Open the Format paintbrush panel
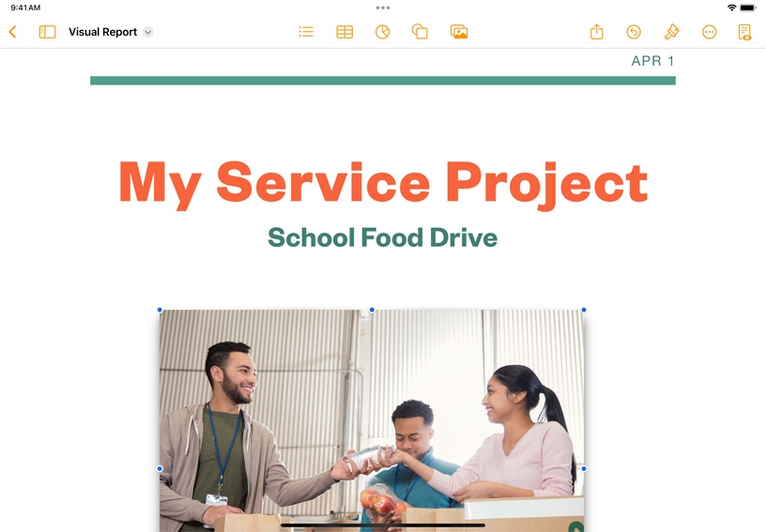 click(672, 32)
